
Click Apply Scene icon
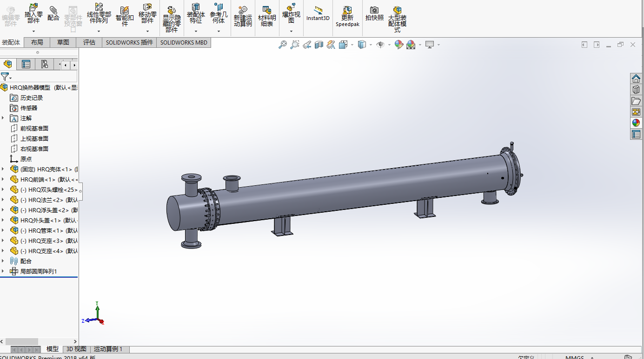pyautogui.click(x=411, y=45)
